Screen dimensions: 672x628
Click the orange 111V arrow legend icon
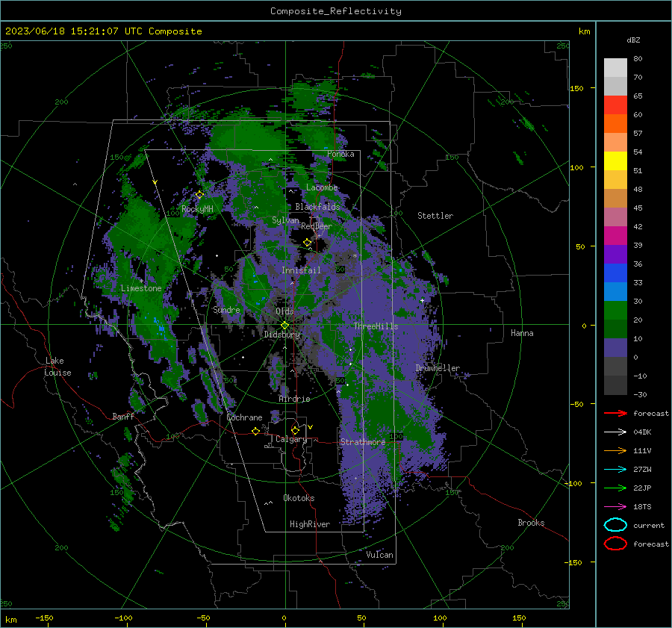pyautogui.click(x=615, y=450)
